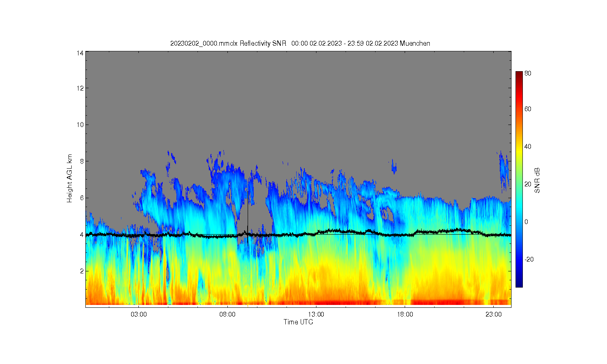
Task: Click the 'Height AGL km' y-axis label
Action: coord(70,178)
